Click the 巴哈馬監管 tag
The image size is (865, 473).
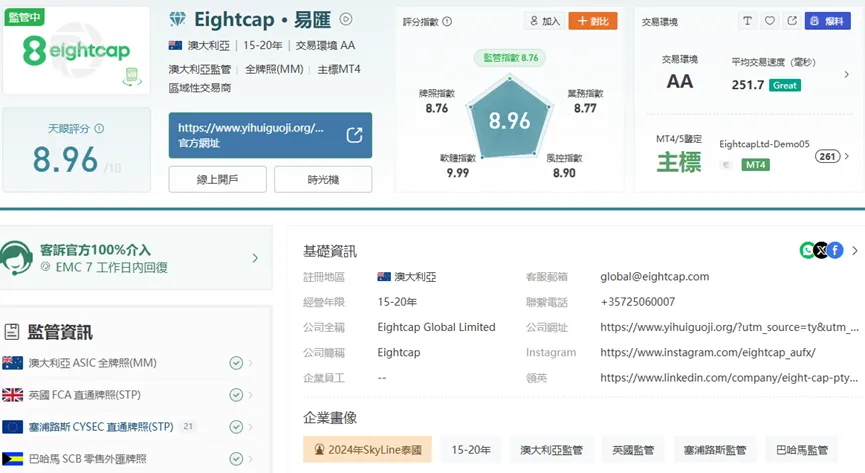point(802,450)
